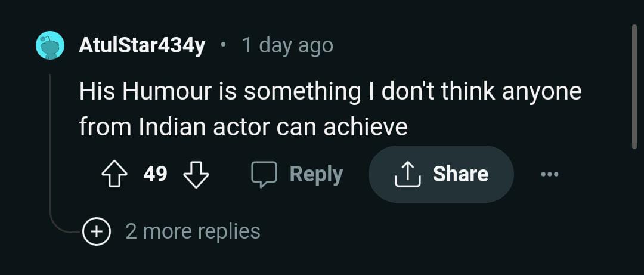644x275 pixels.
Task: Click the speech bubble reply icon
Action: [x=264, y=174]
